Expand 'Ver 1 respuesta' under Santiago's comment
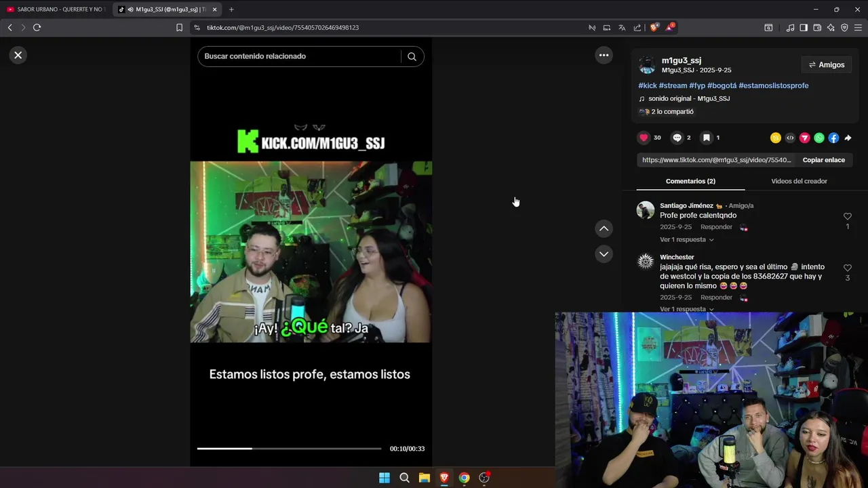 coord(686,240)
